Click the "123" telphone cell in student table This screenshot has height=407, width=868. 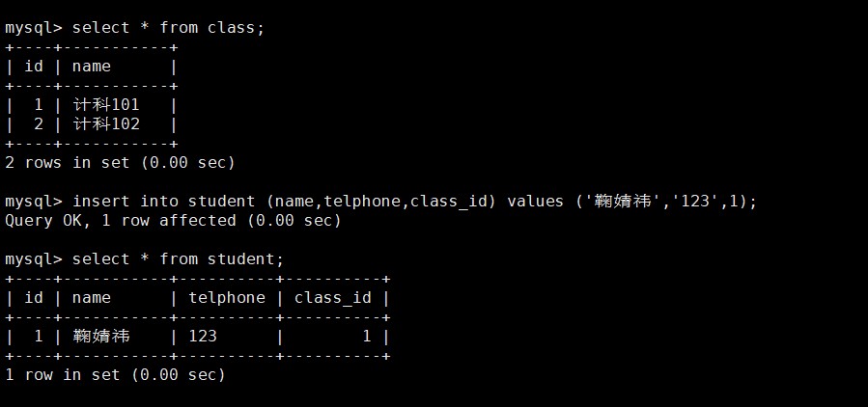click(x=203, y=337)
